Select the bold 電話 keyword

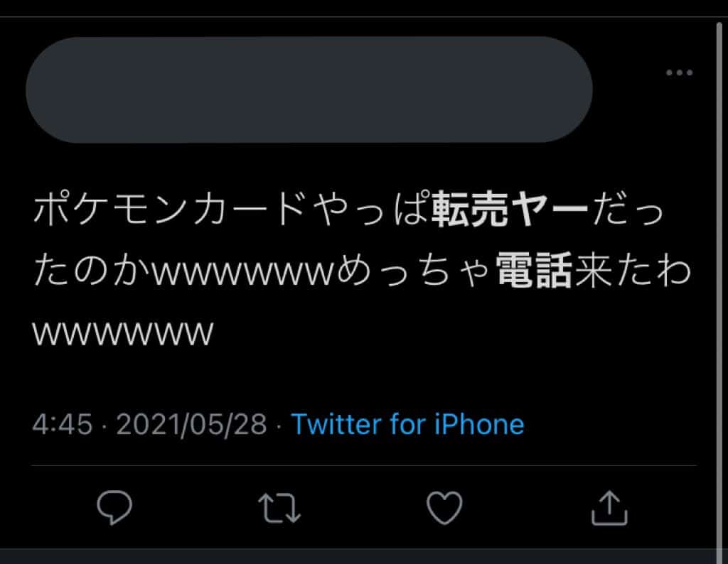[x=534, y=271]
